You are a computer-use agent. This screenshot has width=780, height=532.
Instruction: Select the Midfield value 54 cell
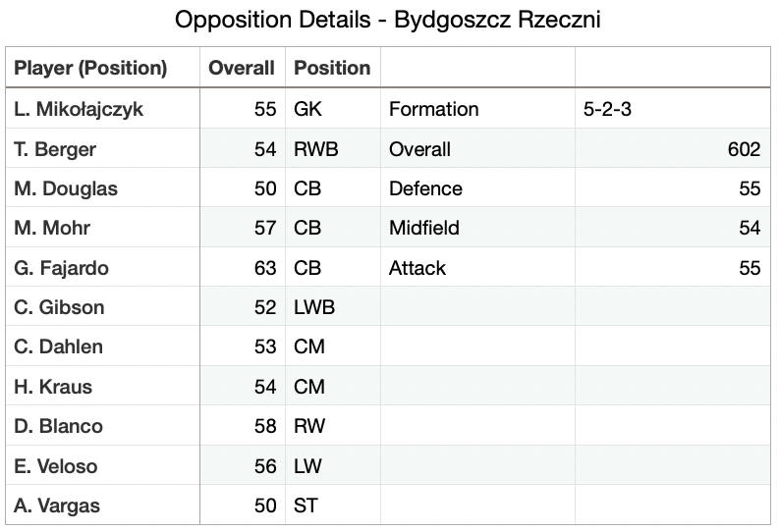click(749, 229)
